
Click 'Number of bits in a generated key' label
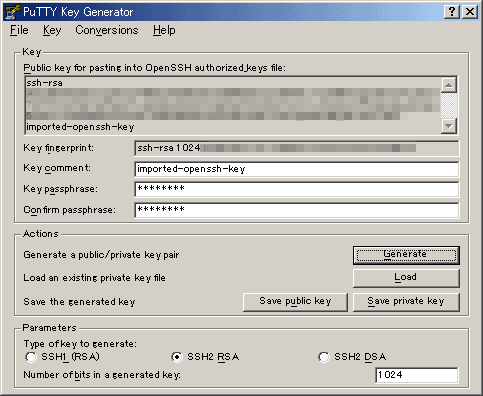(x=102, y=375)
